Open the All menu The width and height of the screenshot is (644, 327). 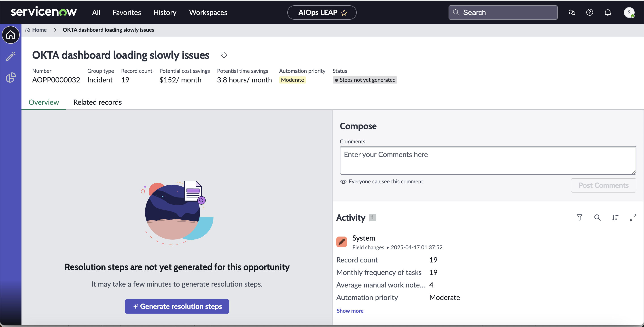pyautogui.click(x=96, y=13)
